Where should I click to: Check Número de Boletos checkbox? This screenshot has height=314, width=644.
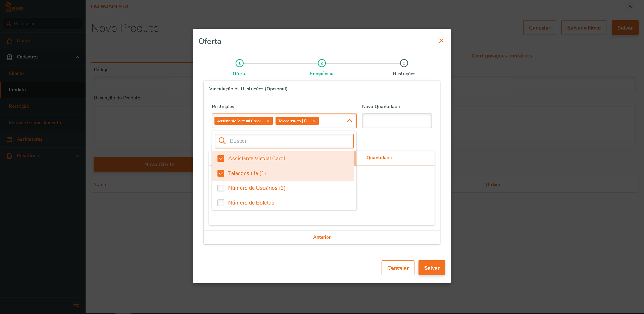[221, 203]
